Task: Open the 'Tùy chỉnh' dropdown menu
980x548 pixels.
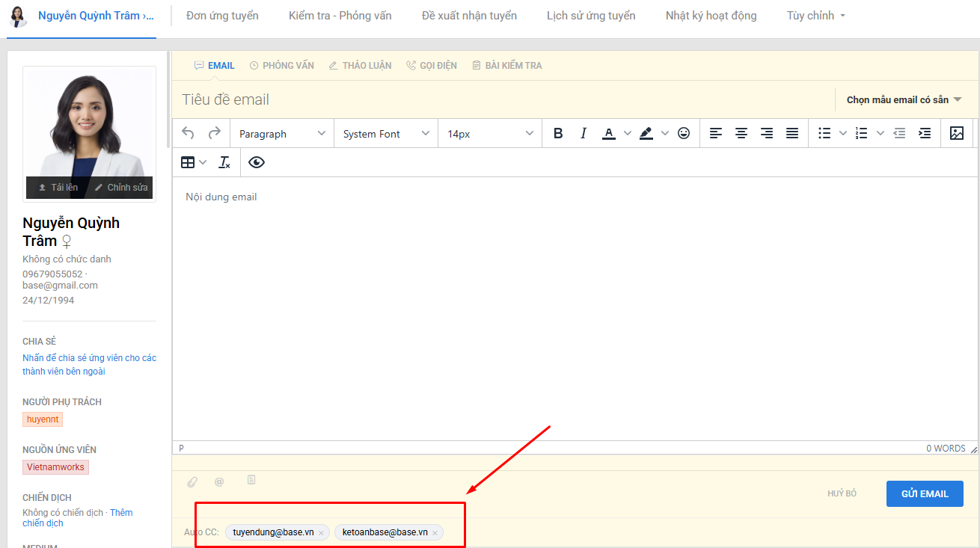Action: [815, 16]
